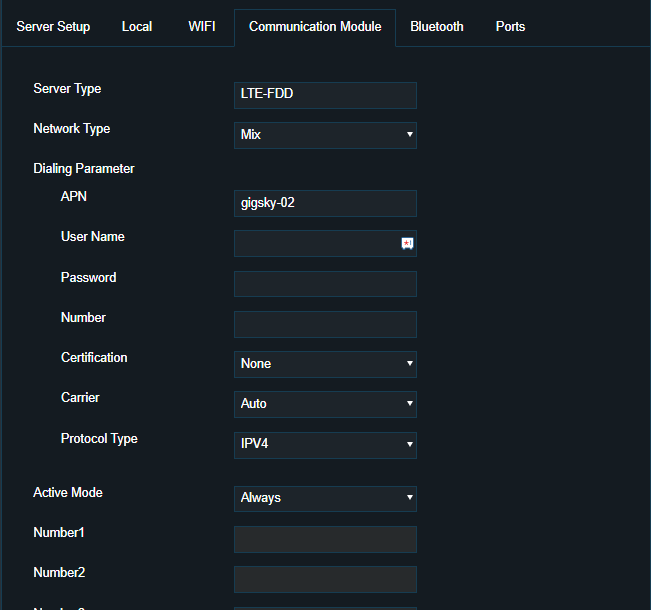Click the APN field containing gigsky-02

[x=325, y=203]
